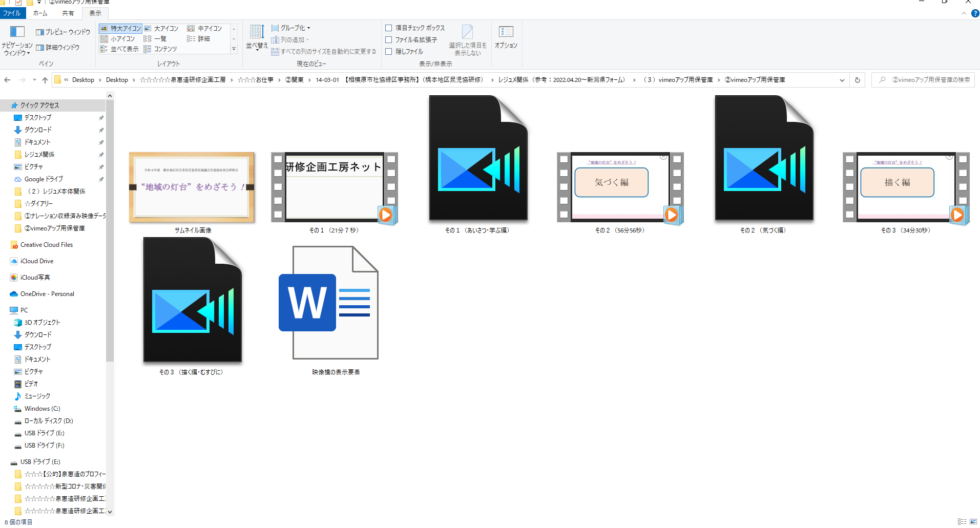
Task: Open iCloud Drive in sidebar
Action: point(36,261)
